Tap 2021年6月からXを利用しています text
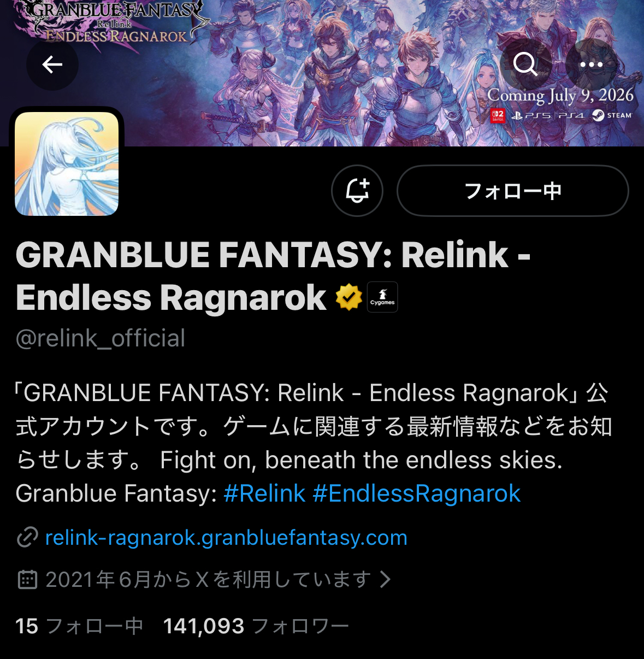Viewport: 644px width, 659px height. (x=208, y=579)
